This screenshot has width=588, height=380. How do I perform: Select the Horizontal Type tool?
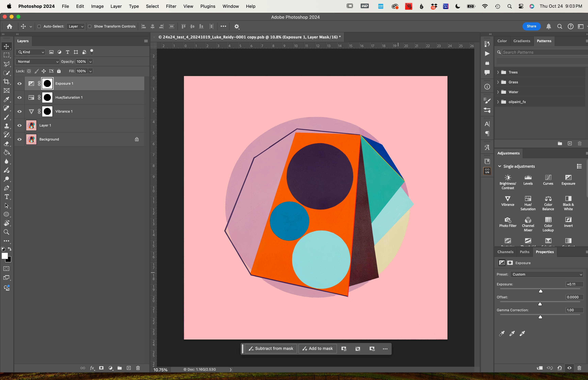click(6, 197)
